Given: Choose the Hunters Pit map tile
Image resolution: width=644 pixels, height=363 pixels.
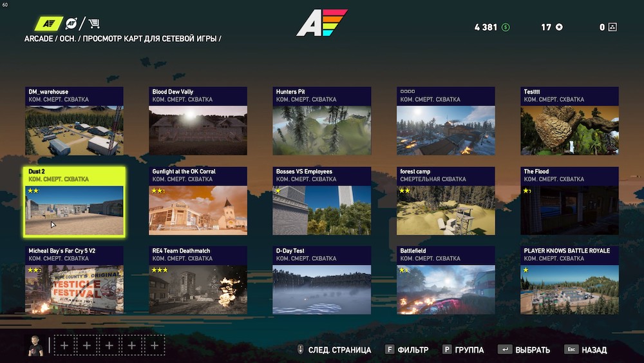Looking at the screenshot, I should tap(321, 121).
